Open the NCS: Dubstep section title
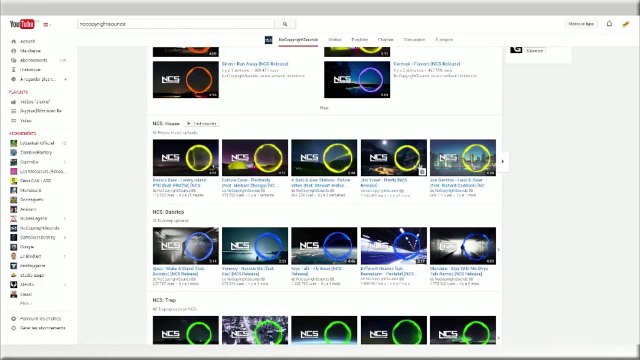 click(x=168, y=212)
